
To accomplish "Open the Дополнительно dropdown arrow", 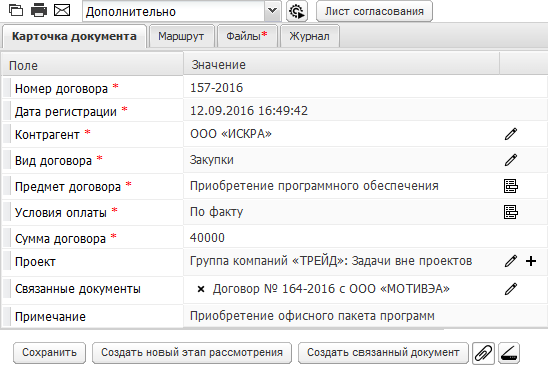I will tap(272, 11).
